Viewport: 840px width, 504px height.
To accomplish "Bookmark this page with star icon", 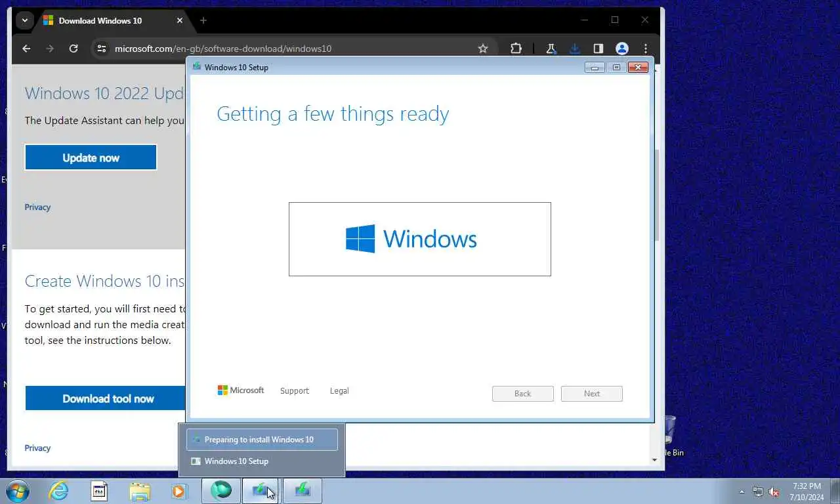I will [x=483, y=49].
